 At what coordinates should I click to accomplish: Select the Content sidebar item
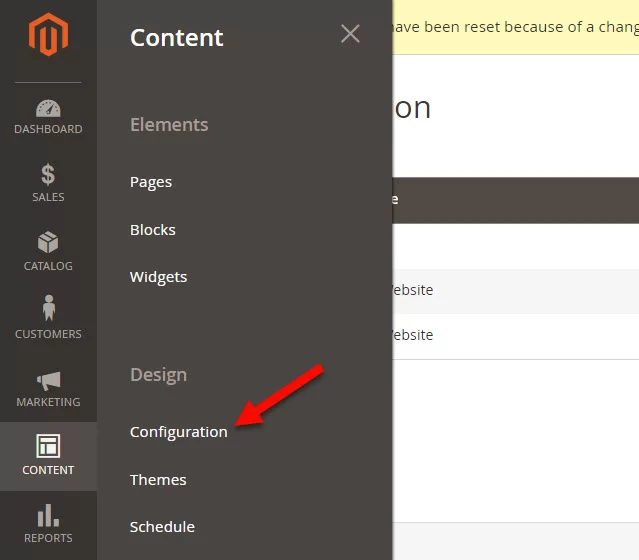(x=48, y=456)
